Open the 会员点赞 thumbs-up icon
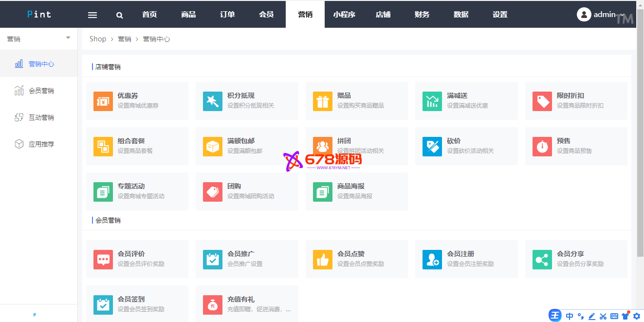The width and height of the screenshot is (644, 322). click(322, 260)
